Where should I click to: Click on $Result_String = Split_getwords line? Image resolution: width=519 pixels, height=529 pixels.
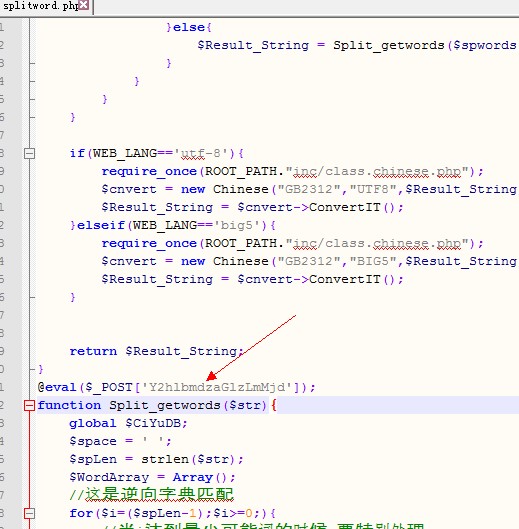click(358, 45)
